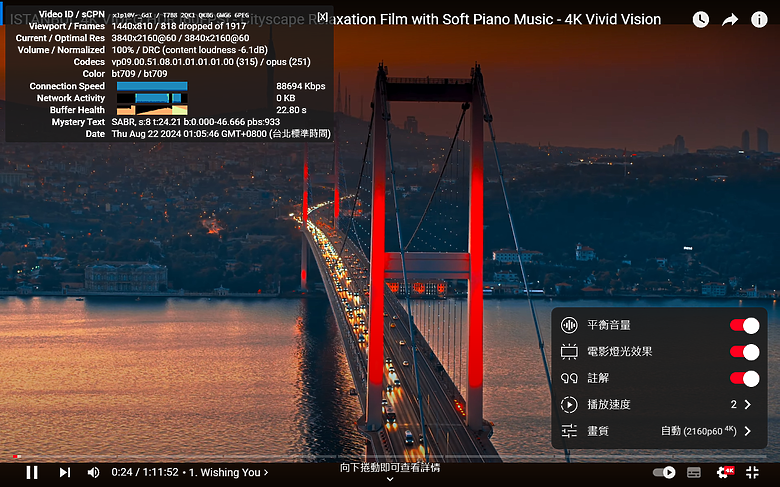
Task: Click the 'bt709 / bt709' color value
Action: [x=139, y=74]
